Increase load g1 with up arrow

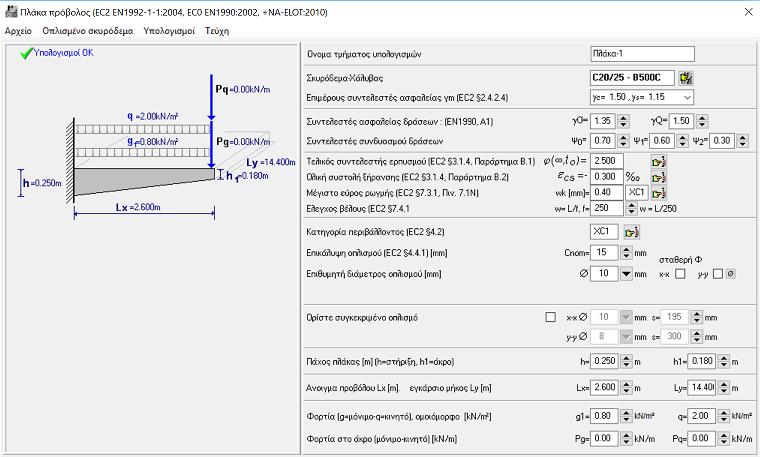click(x=626, y=412)
